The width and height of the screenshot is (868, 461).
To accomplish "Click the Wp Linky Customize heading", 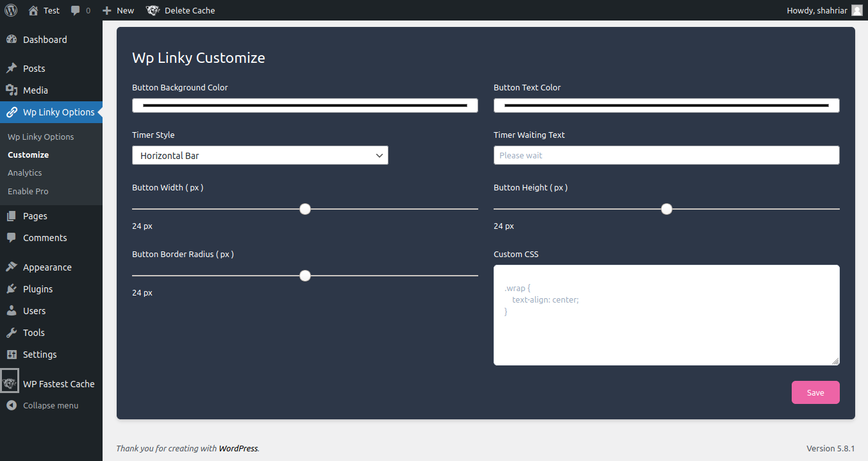I will 199,58.
